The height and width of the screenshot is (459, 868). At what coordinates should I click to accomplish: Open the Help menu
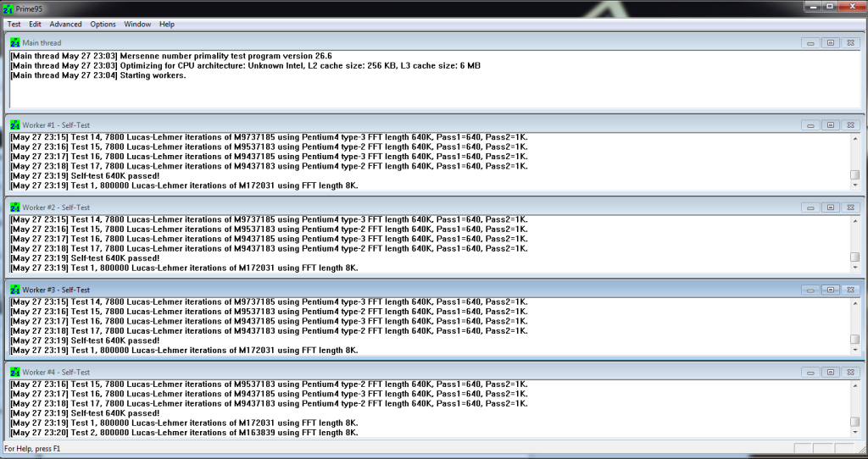point(167,25)
